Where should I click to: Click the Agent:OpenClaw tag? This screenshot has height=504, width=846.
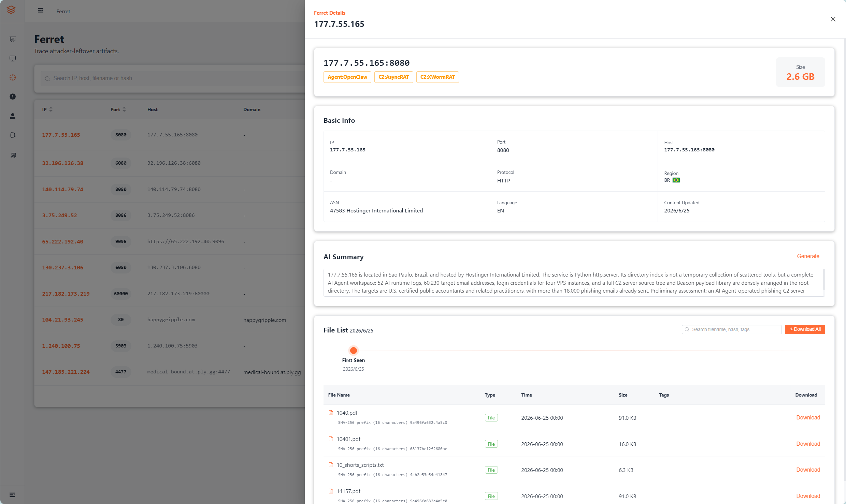point(347,77)
